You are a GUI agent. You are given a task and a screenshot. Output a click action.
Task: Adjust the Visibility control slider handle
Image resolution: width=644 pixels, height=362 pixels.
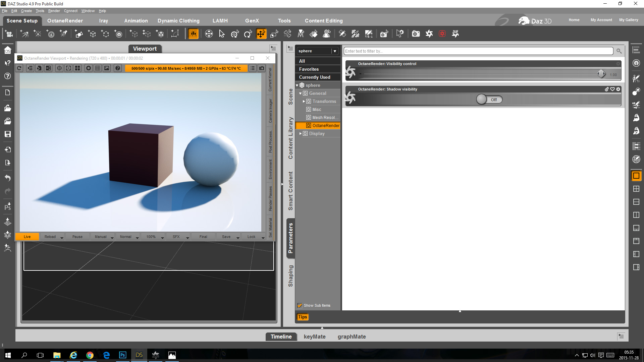(601, 73)
